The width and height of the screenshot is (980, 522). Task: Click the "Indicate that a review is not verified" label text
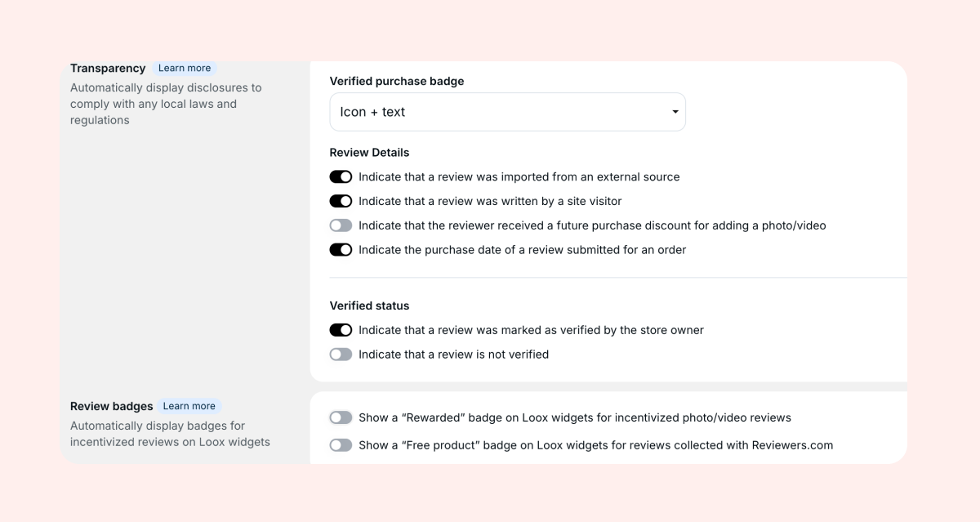(x=453, y=355)
